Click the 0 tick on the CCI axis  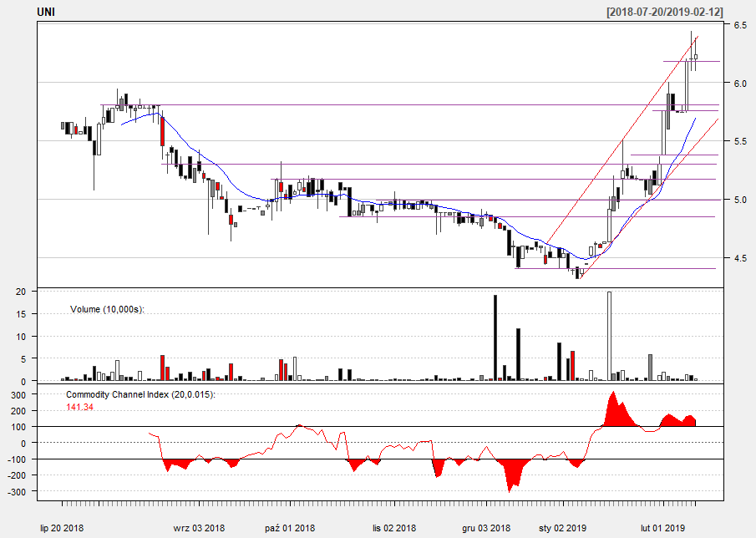[23, 443]
